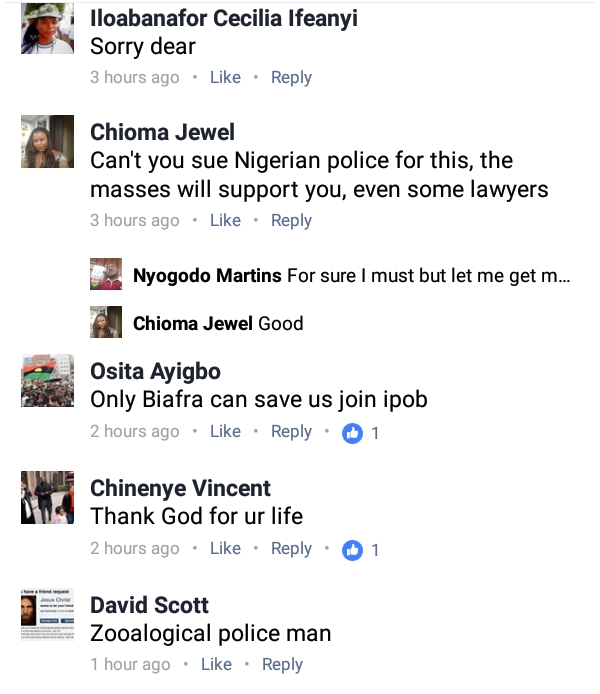Reply to Chinenye Vincent's comment

point(291,548)
